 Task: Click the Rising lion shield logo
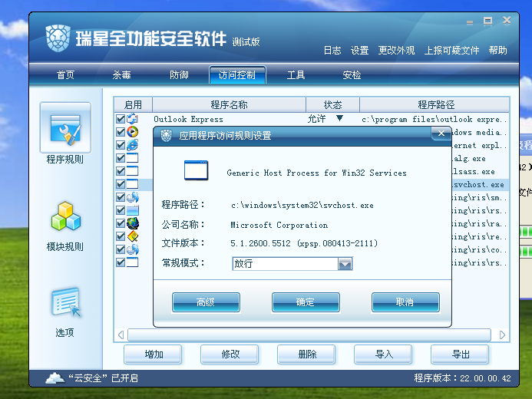pyautogui.click(x=58, y=38)
